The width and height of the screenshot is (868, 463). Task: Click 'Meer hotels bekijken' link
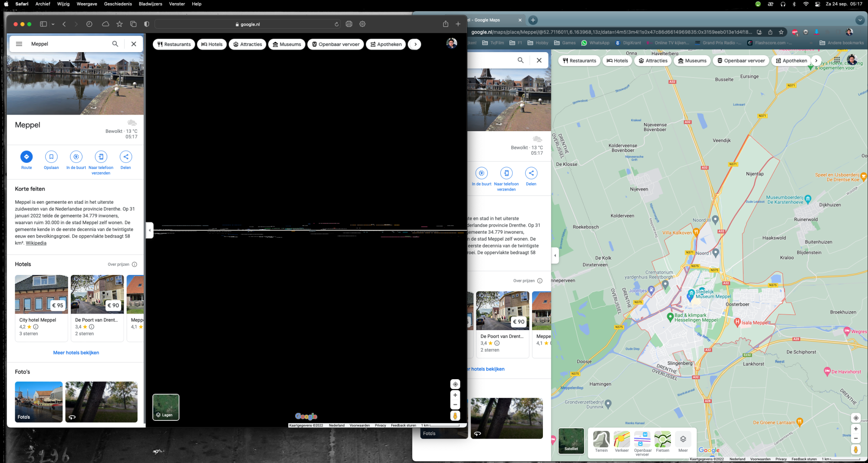(x=76, y=353)
